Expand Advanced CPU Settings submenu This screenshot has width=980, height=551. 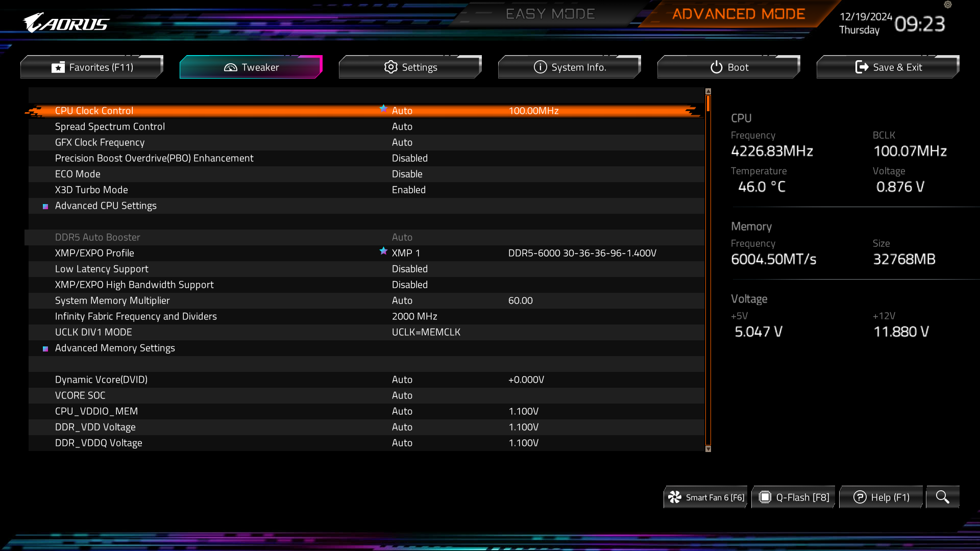point(106,206)
